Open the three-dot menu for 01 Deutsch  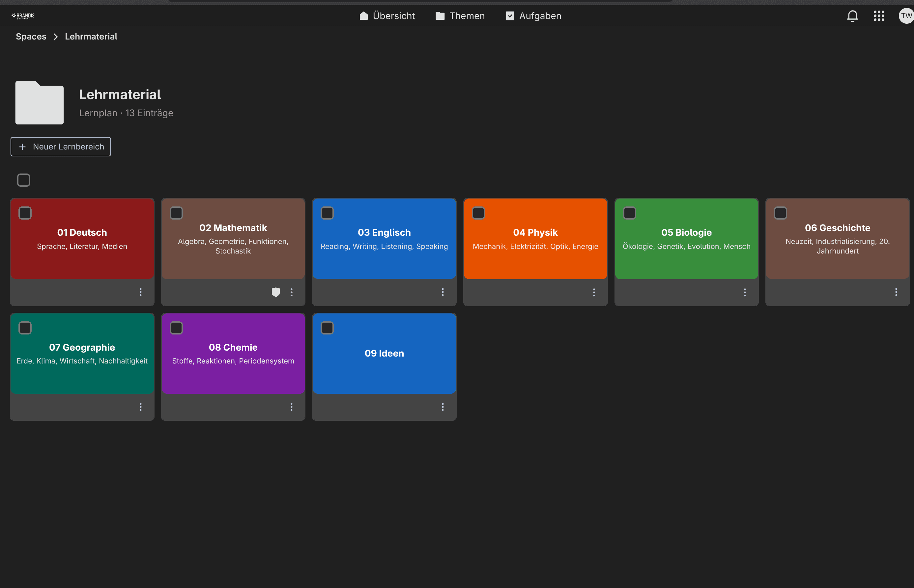(141, 292)
